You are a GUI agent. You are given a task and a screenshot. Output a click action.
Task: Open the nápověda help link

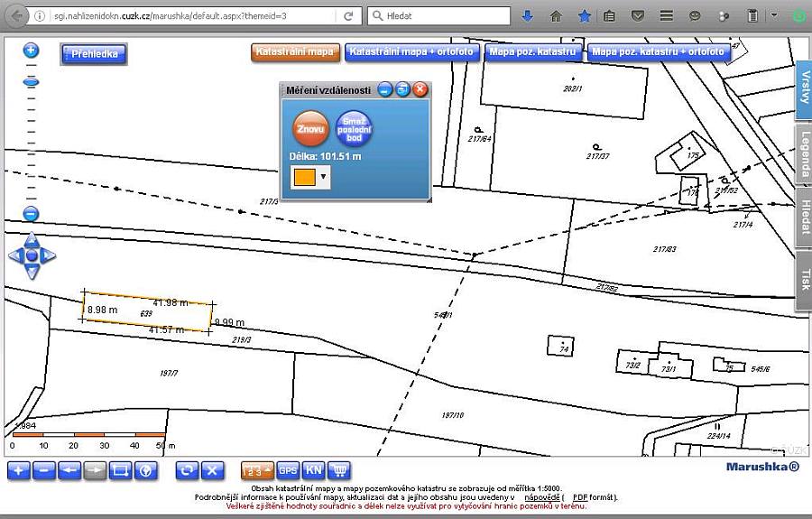(x=541, y=497)
